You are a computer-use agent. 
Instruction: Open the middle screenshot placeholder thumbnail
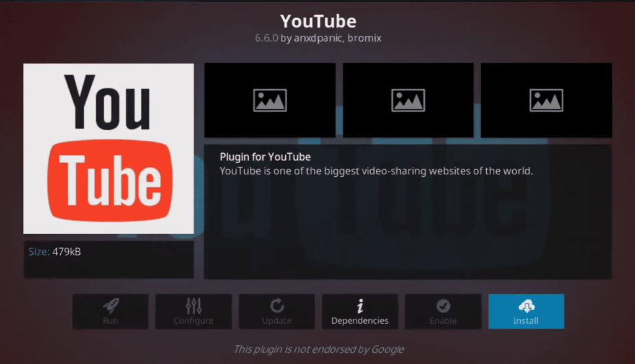click(408, 100)
